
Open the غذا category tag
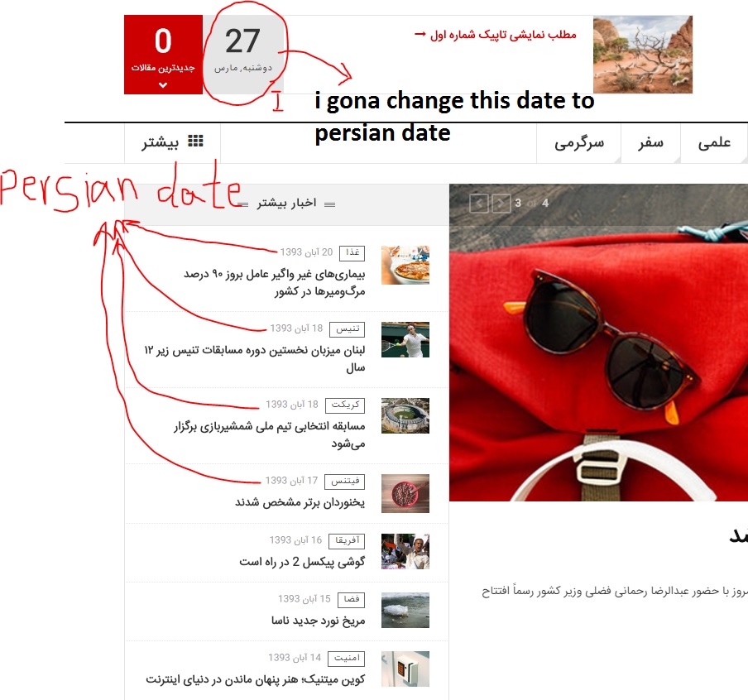point(352,253)
